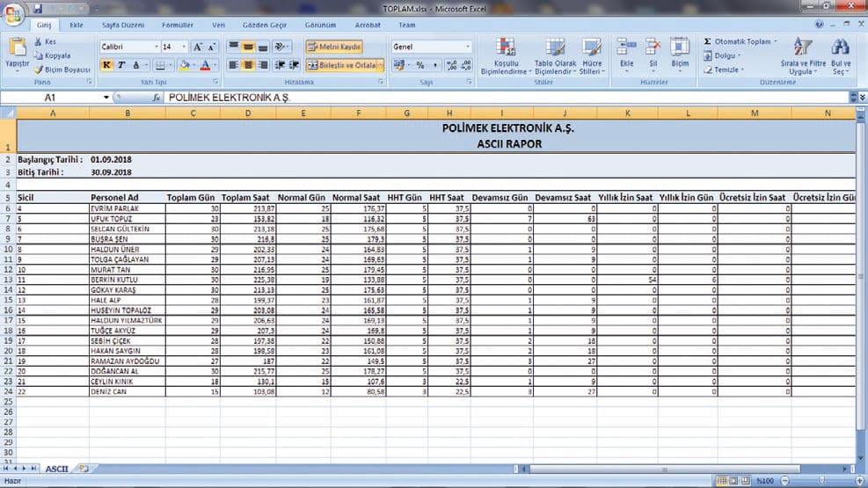The height and width of the screenshot is (488, 868).
Task: Switch to the Ekle ribbon tab
Action: click(77, 25)
